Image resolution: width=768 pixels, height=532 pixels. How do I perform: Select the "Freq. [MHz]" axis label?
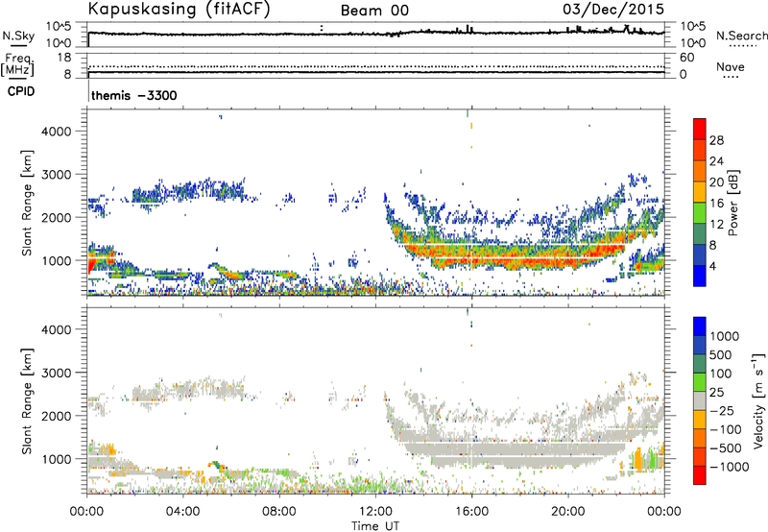coord(17,65)
